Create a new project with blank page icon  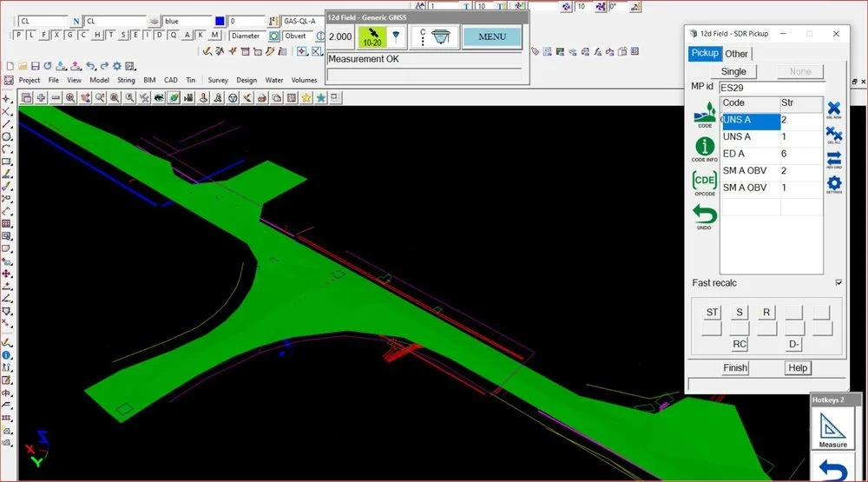(10, 66)
